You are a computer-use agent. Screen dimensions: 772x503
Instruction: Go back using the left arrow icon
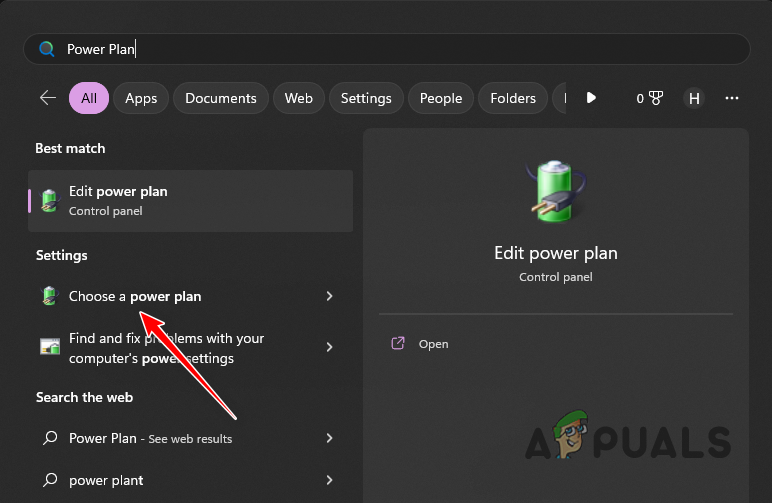48,97
